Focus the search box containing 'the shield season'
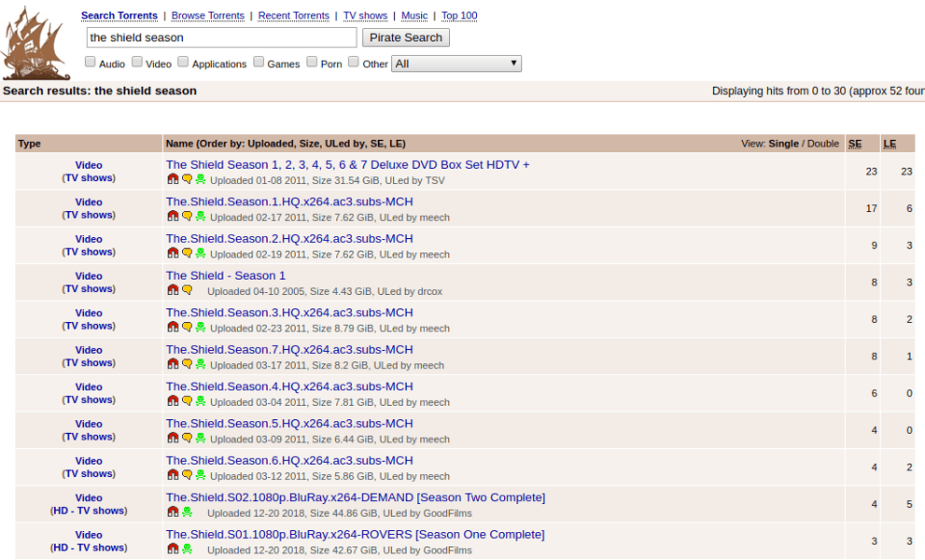The height and width of the screenshot is (560, 925). pyautogui.click(x=221, y=37)
